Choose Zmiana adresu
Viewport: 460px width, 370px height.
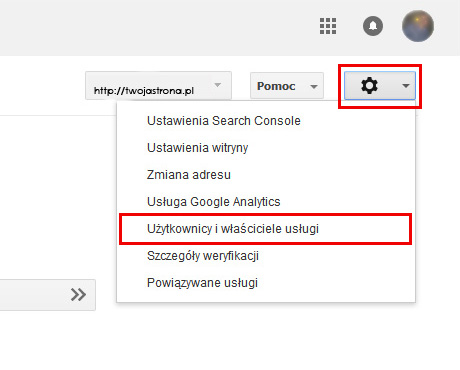(189, 175)
